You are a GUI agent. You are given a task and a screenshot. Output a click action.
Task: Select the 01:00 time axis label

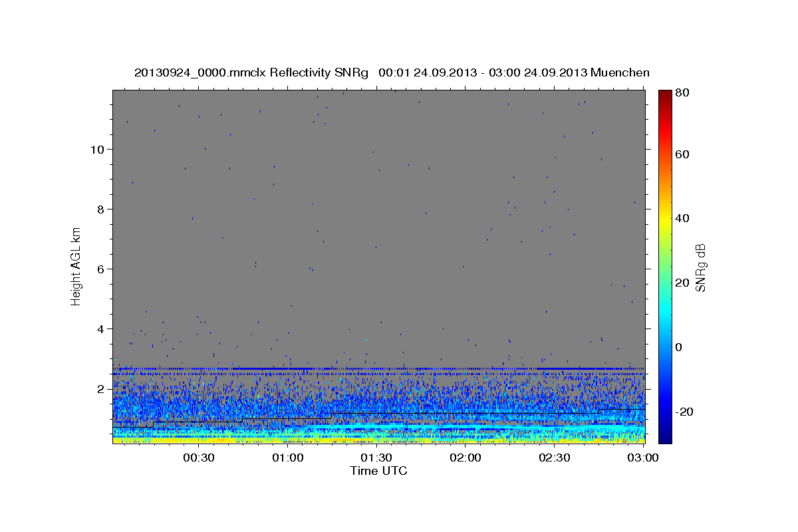click(x=288, y=458)
